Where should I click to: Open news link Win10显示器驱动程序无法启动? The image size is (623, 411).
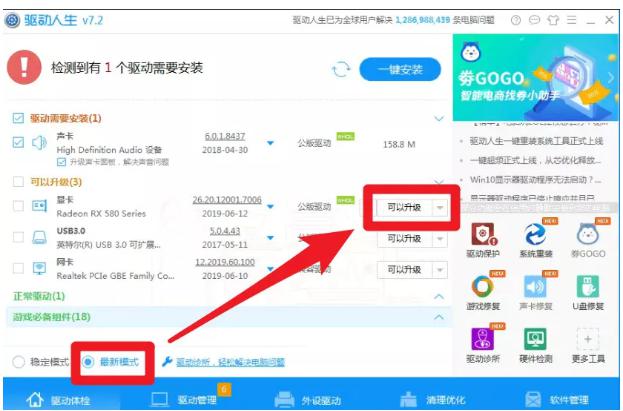(535, 180)
